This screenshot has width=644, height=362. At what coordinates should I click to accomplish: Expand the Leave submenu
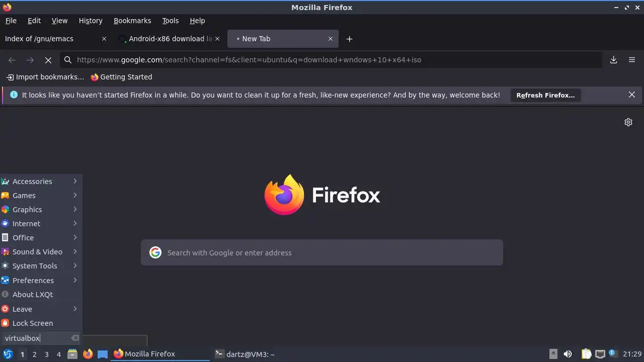pyautogui.click(x=41, y=309)
